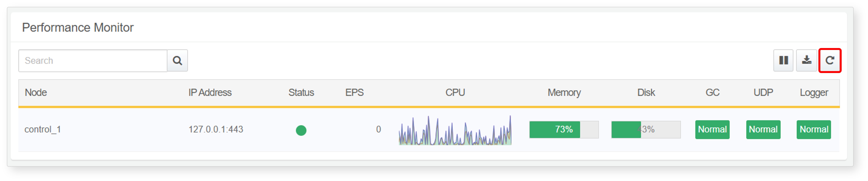
Task: Select the Disk 43% usage bar
Action: pyautogui.click(x=646, y=130)
